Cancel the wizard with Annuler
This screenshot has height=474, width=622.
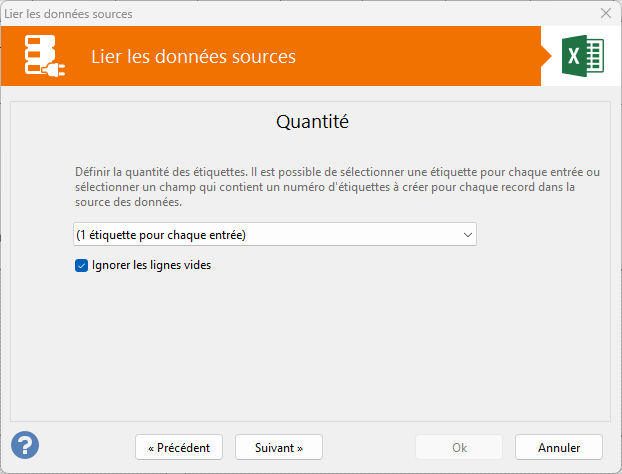[559, 447]
